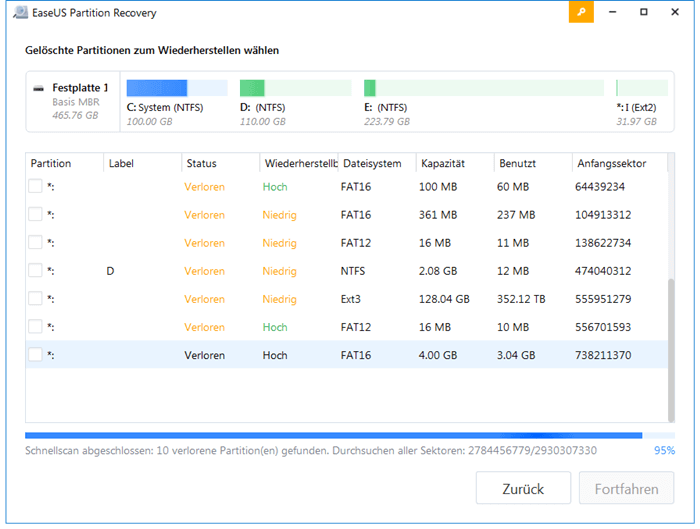700x529 pixels.
Task: Click Verloren status in the 4.00 GB row
Action: (204, 355)
